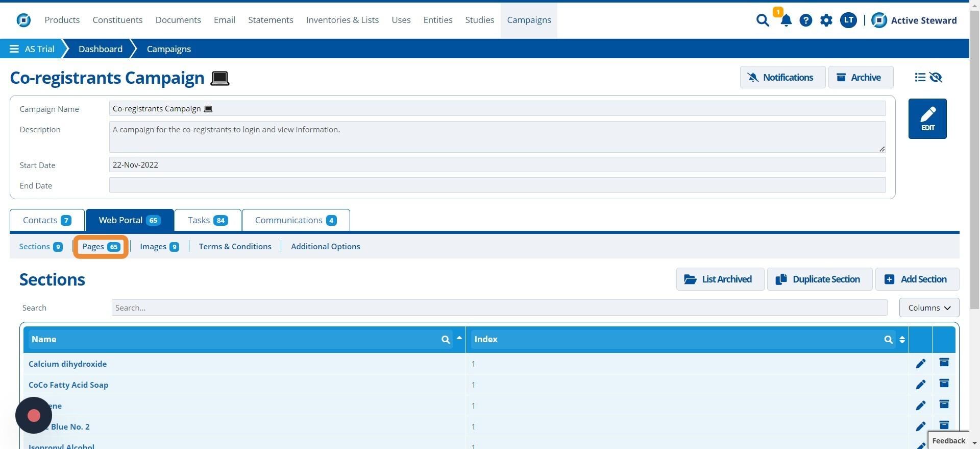
Task: Open the Columns dropdown
Action: click(929, 308)
